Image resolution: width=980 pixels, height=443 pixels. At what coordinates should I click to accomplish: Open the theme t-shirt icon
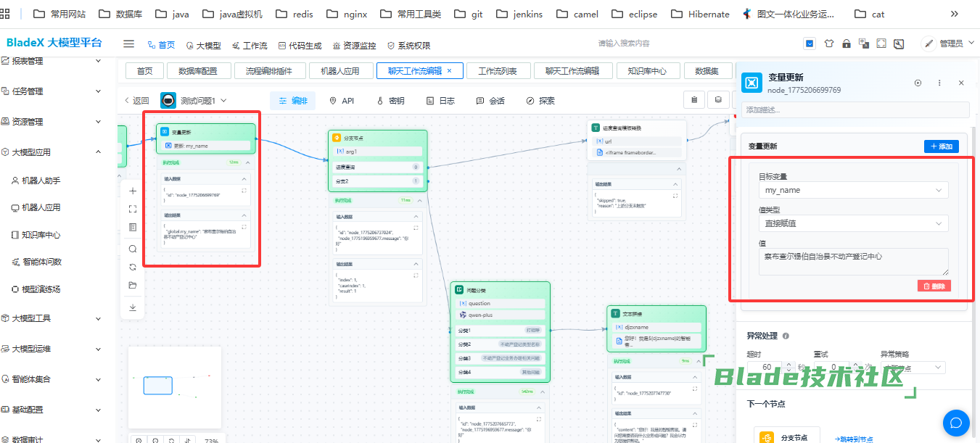[828, 44]
